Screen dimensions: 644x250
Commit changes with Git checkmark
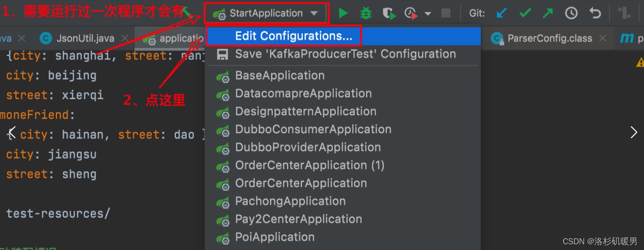tap(525, 14)
